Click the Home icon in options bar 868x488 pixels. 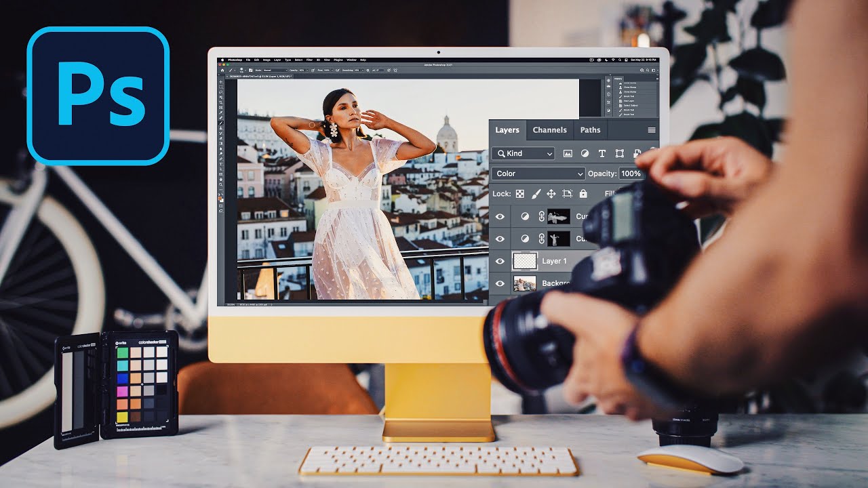(222, 69)
